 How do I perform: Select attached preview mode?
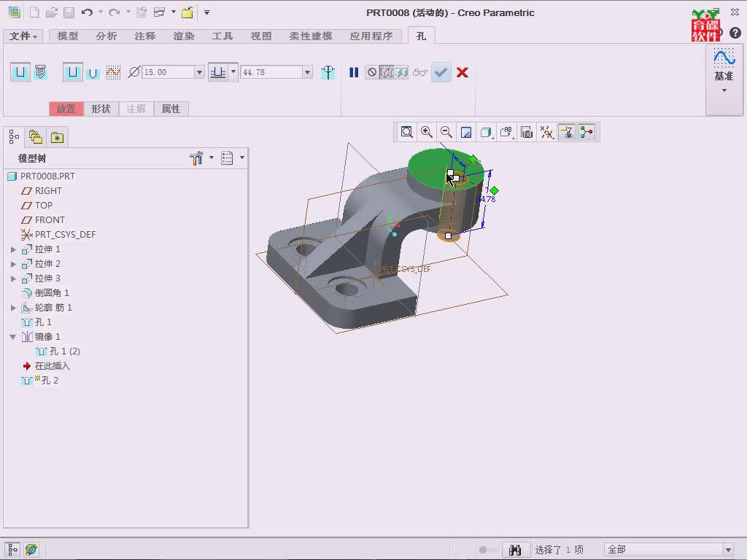click(x=401, y=72)
